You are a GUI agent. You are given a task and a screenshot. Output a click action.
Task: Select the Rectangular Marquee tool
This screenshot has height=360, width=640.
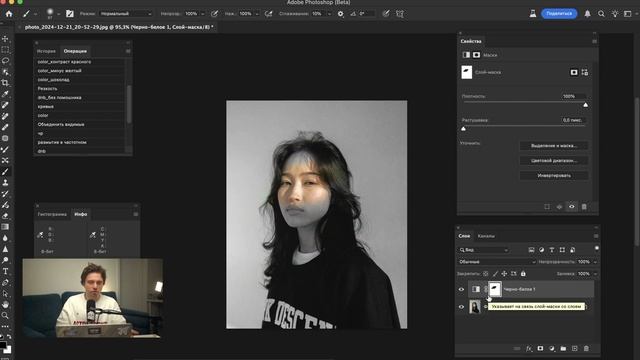pos(5,50)
